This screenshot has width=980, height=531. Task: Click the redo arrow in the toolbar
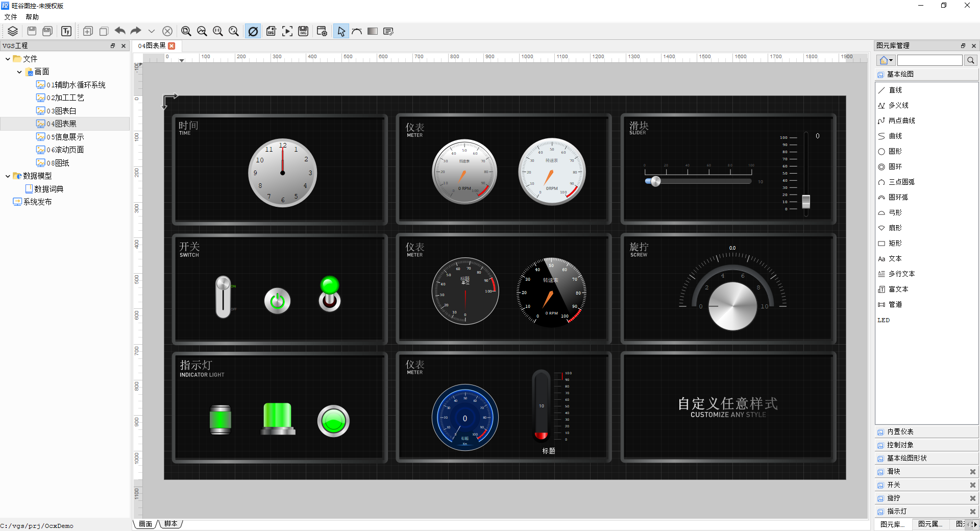136,31
